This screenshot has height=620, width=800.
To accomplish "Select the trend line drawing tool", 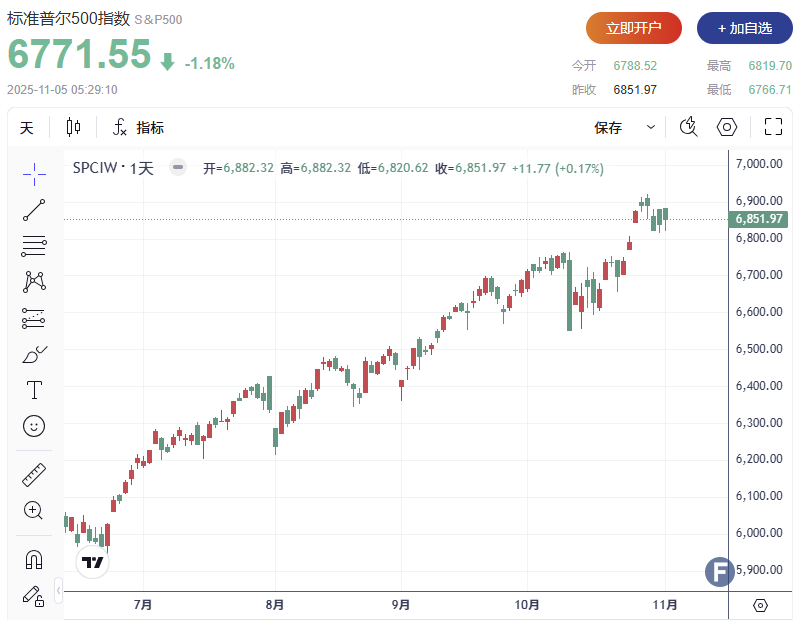I will click(34, 209).
